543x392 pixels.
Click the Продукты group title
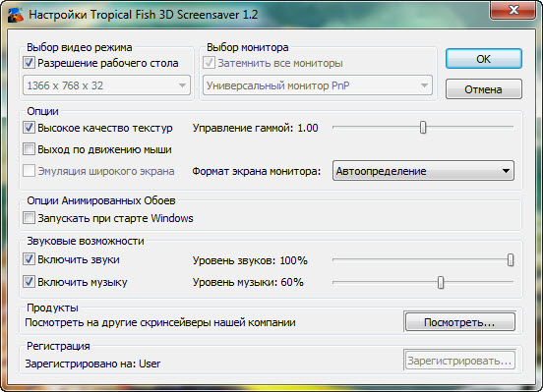coord(53,308)
